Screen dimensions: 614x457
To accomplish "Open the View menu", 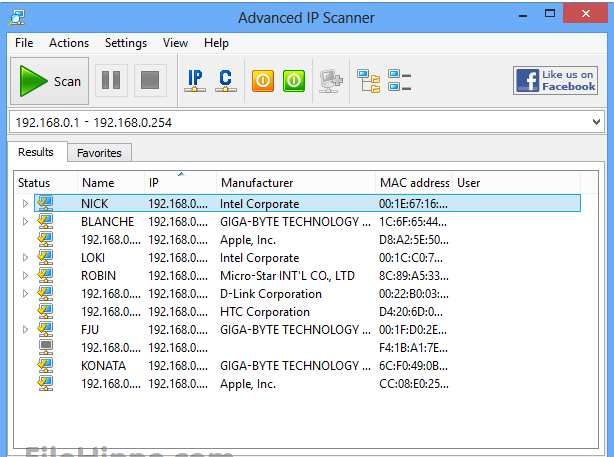I will tap(175, 43).
